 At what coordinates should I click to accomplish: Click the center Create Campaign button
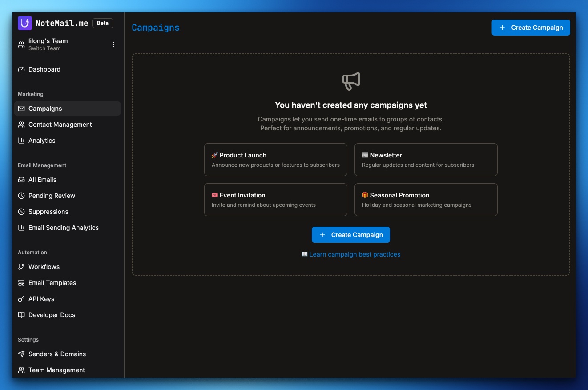(x=350, y=234)
